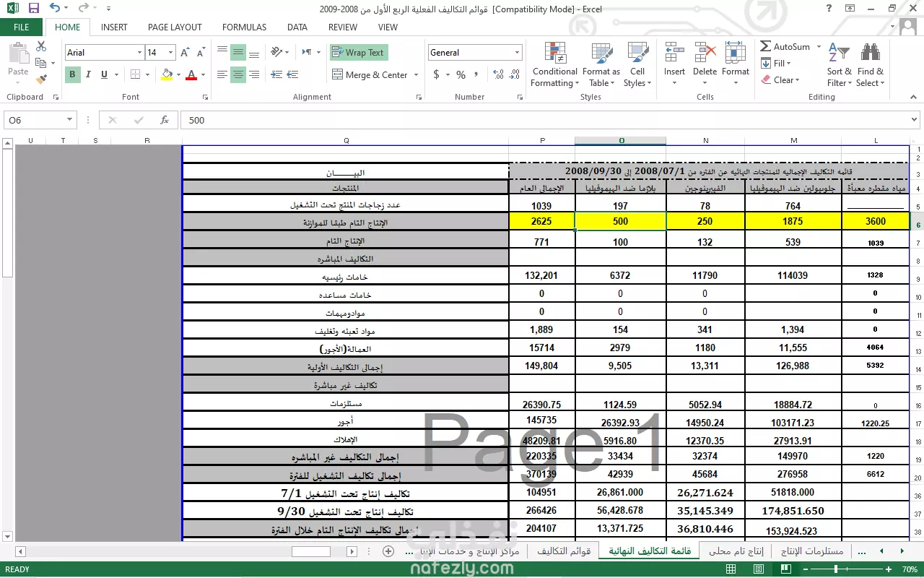Open the font size 14 dropdown
Screen dimensions: 924x578
point(170,53)
